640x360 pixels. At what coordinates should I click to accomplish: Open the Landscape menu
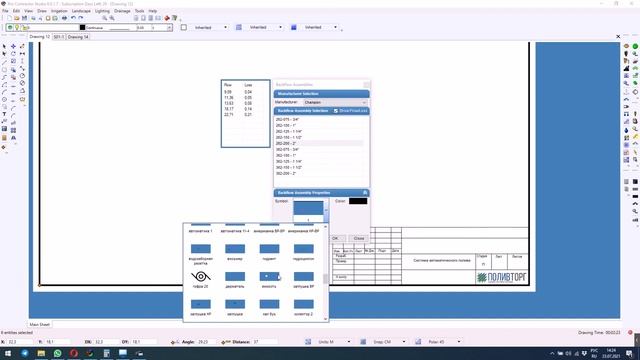(81, 11)
